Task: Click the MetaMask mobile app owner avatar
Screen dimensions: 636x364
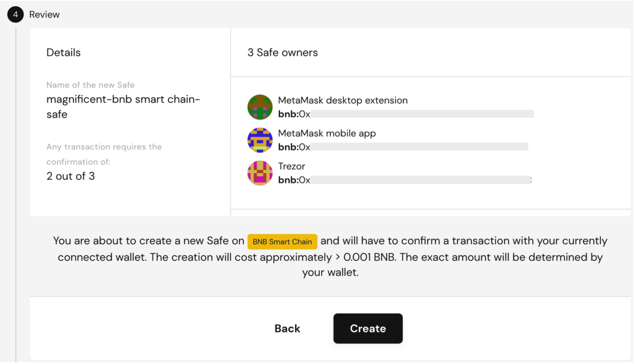Action: tap(260, 140)
